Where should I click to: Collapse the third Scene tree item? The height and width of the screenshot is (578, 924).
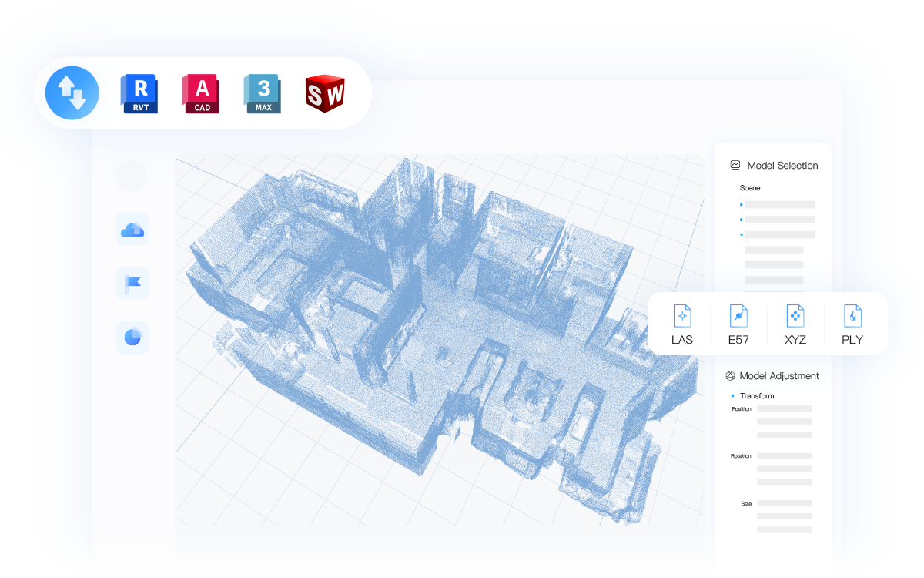click(742, 234)
